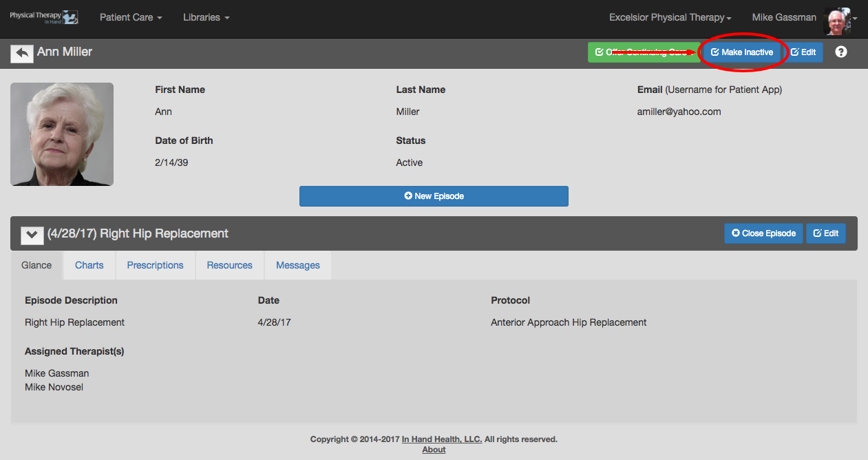
Task: Go to the Messages tab
Action: click(x=297, y=265)
